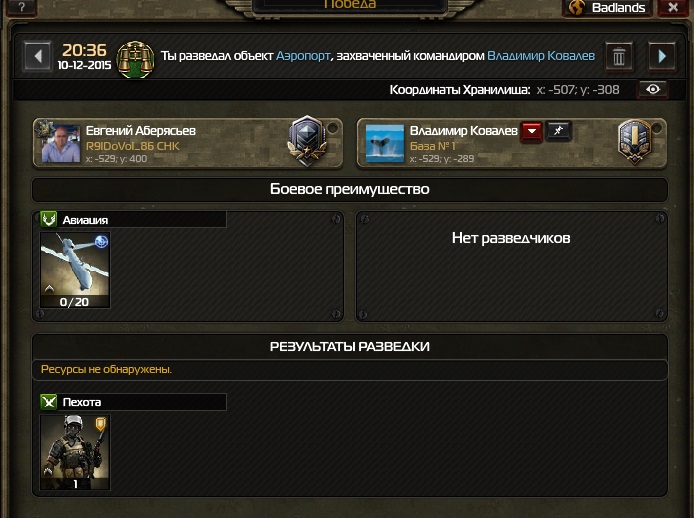This screenshot has width=694, height=518.
Task: Click Евгений Аберясьев's rank badge
Action: (308, 141)
